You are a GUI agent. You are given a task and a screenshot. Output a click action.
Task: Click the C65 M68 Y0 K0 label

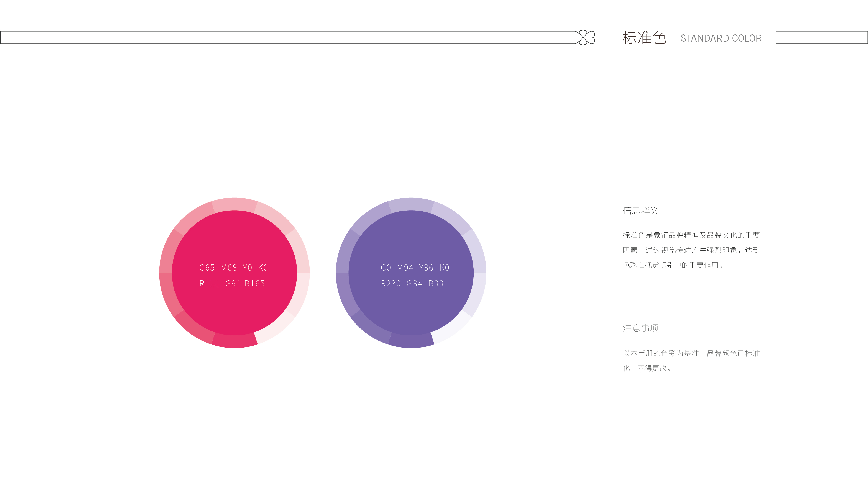coord(233,268)
